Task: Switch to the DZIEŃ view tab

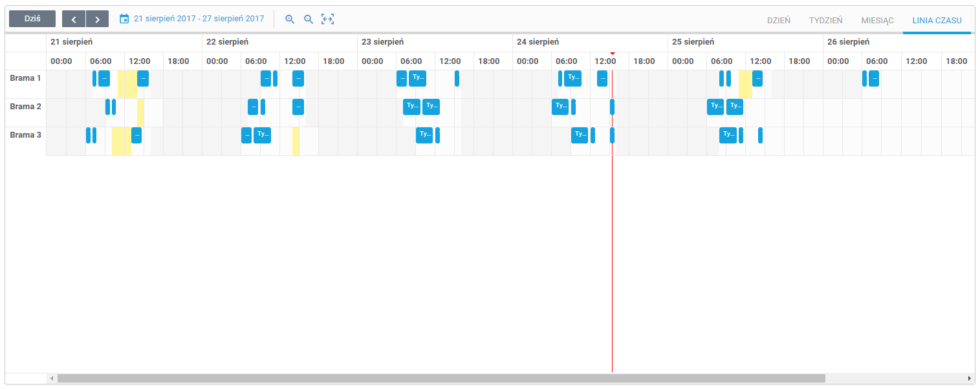Action: click(779, 20)
